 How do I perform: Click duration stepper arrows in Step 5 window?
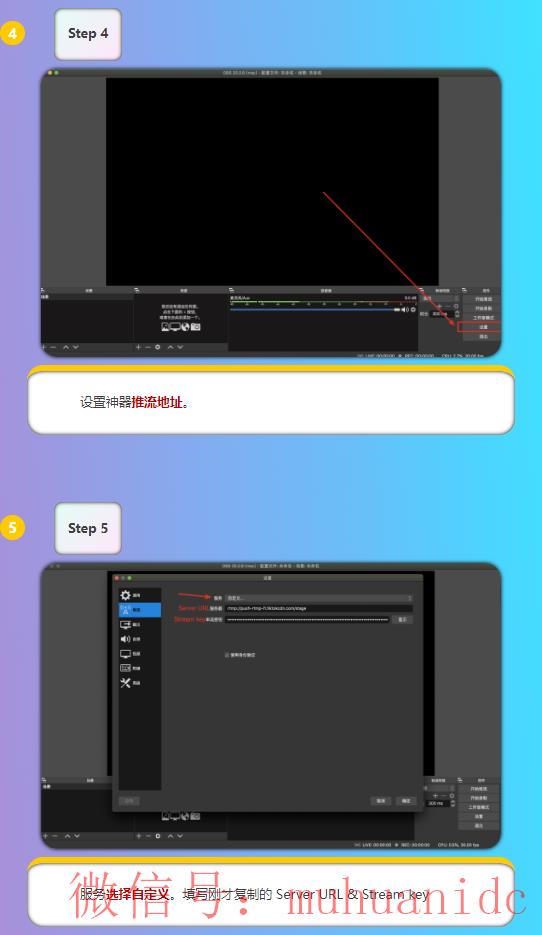click(x=453, y=803)
